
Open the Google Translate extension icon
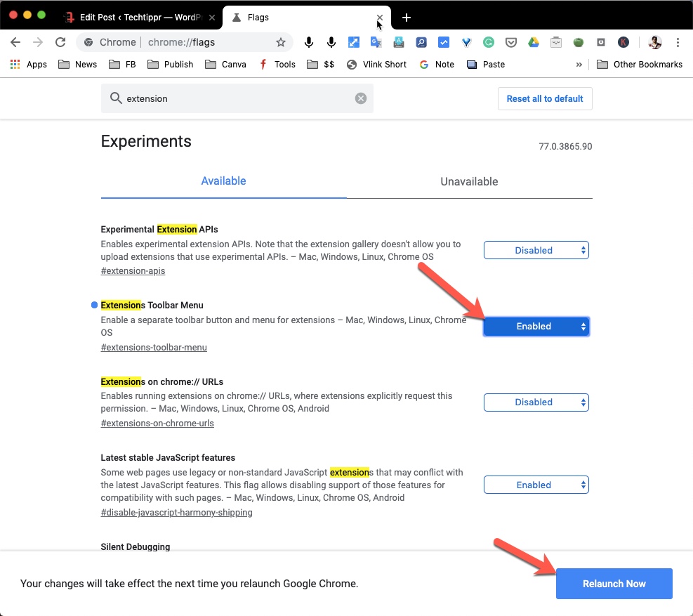(x=376, y=42)
